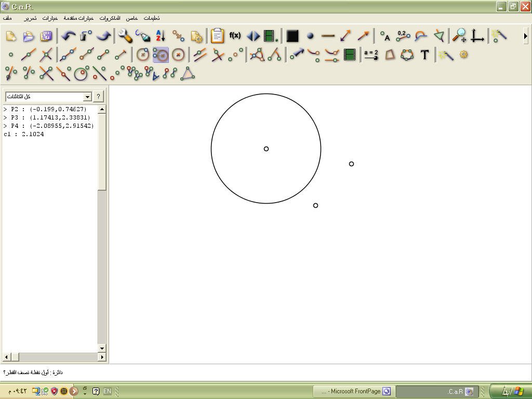Open a construction file with the folder icon
This screenshot has height=399, width=532.
(x=29, y=36)
